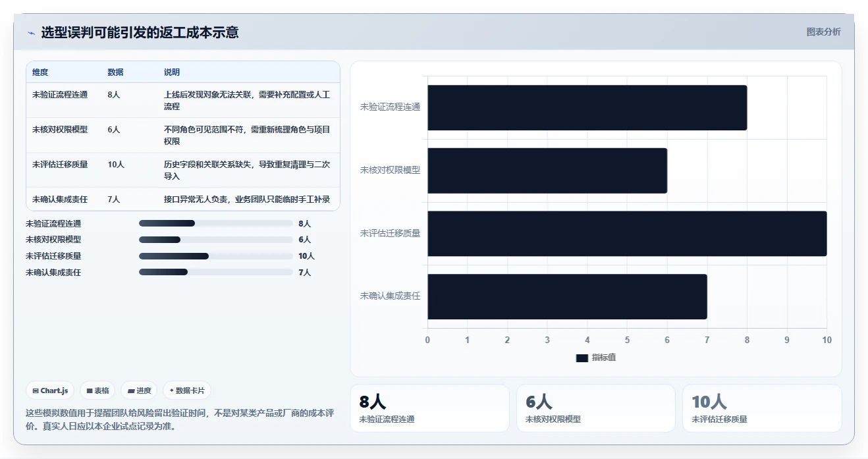Click the 未核对权限模型 progress bar
868x459 pixels.
[215, 240]
